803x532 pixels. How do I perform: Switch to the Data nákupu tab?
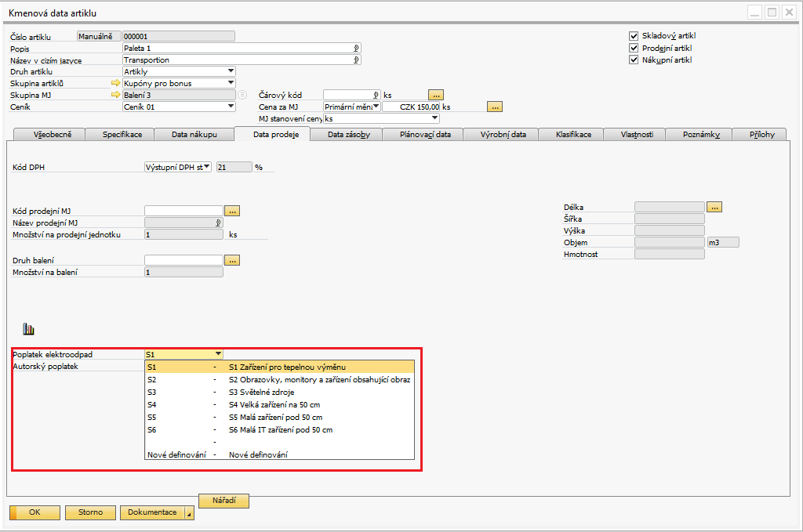coord(194,135)
